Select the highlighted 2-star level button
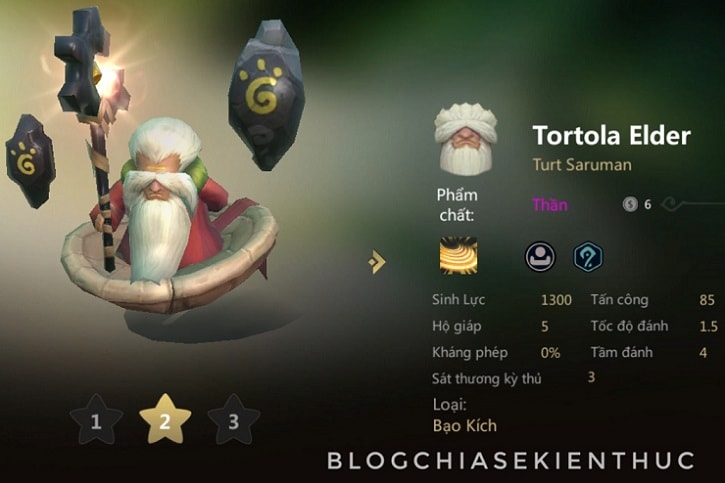 point(165,420)
